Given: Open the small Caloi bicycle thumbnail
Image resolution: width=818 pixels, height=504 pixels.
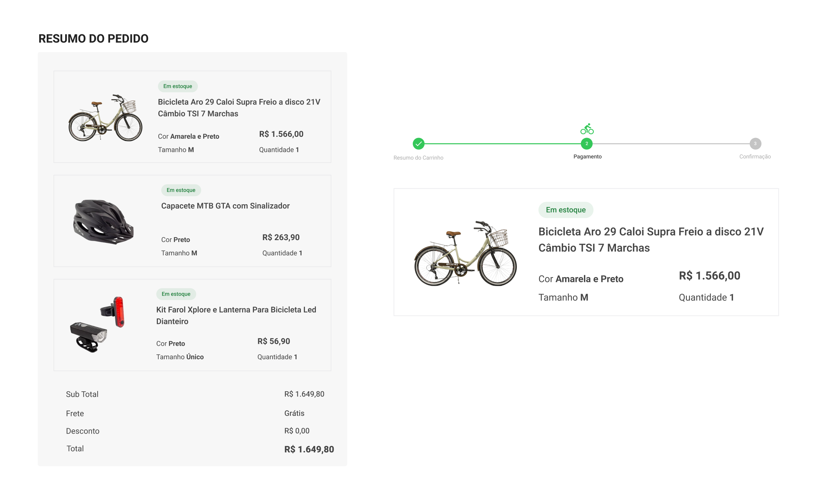Looking at the screenshot, I should [x=106, y=118].
